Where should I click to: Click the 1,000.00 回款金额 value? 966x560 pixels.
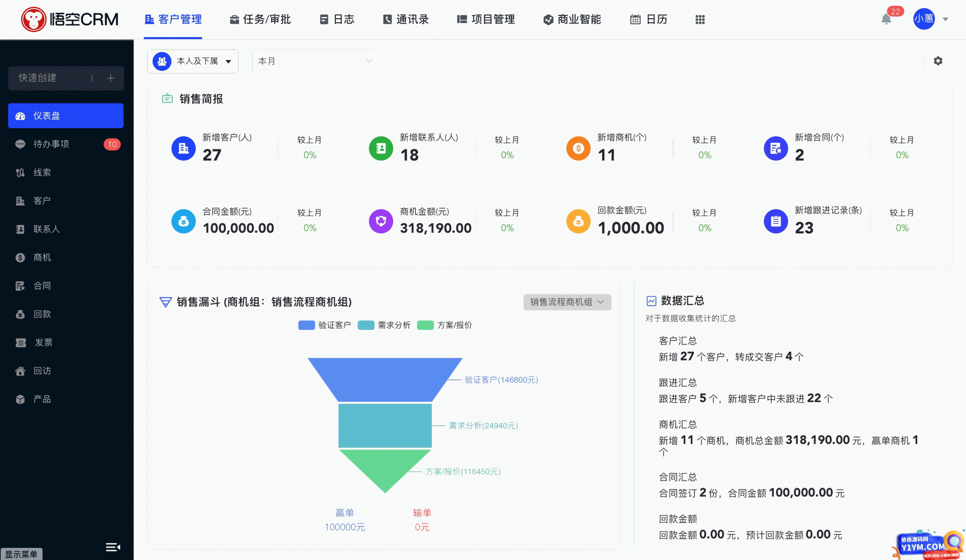coord(631,228)
